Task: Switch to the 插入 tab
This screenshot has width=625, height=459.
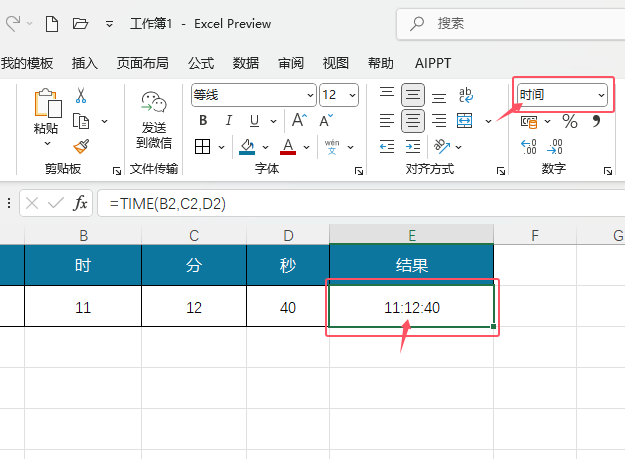Action: pos(85,63)
